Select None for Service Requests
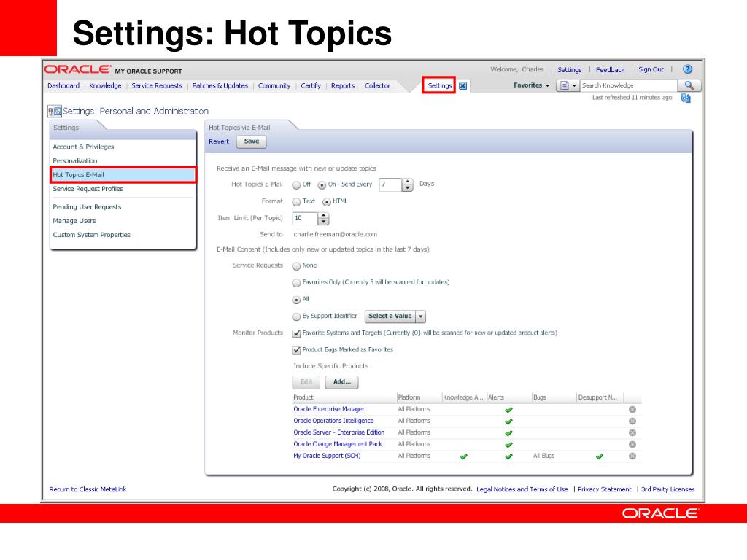This screenshot has height=560, width=747. click(296, 266)
